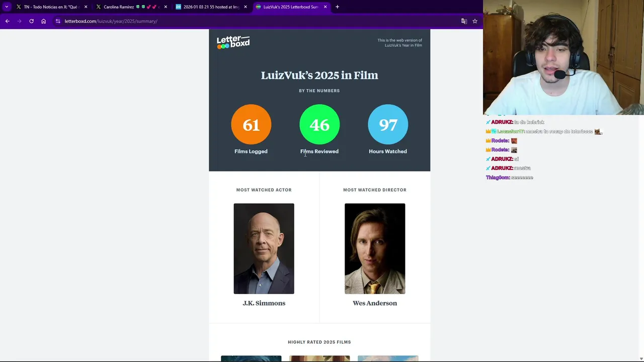The image size is (644, 362).
Task: Go back with the browser back arrow
Action: [x=7, y=21]
